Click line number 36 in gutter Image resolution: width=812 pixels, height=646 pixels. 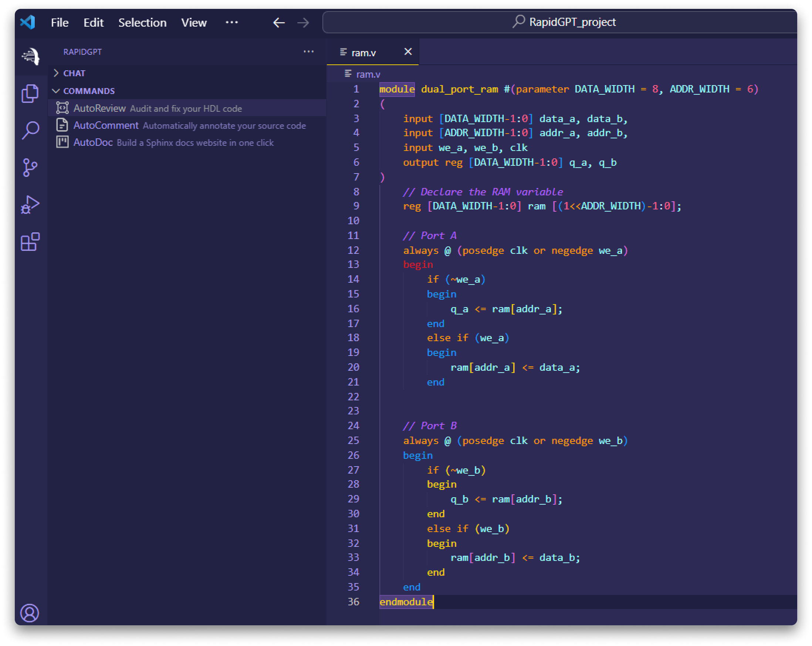coord(353,601)
